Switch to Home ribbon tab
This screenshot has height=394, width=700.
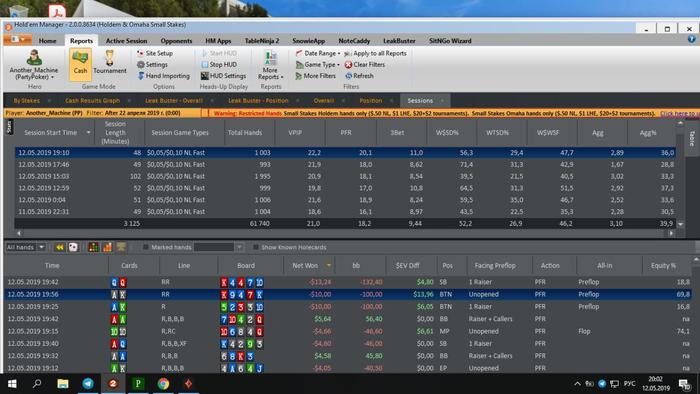47,41
